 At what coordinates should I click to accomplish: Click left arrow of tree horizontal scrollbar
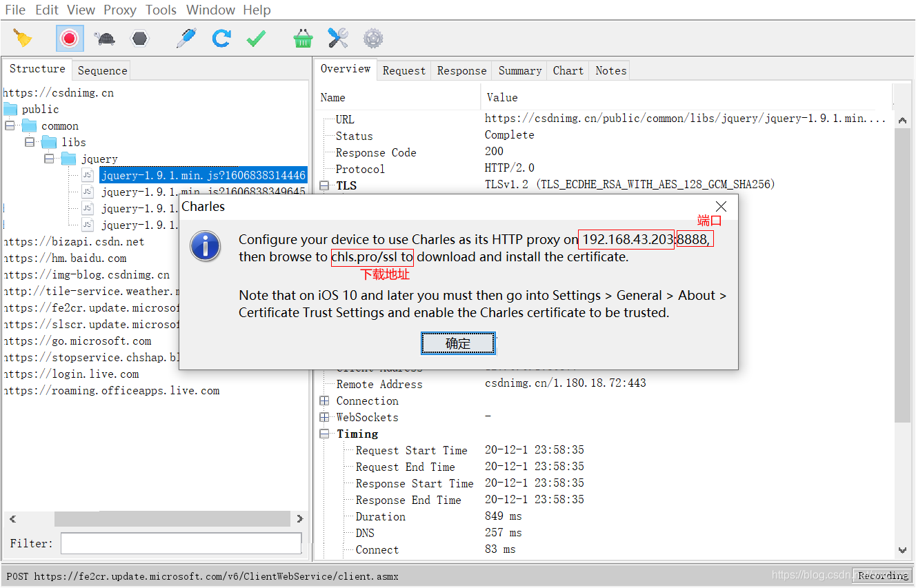12,518
